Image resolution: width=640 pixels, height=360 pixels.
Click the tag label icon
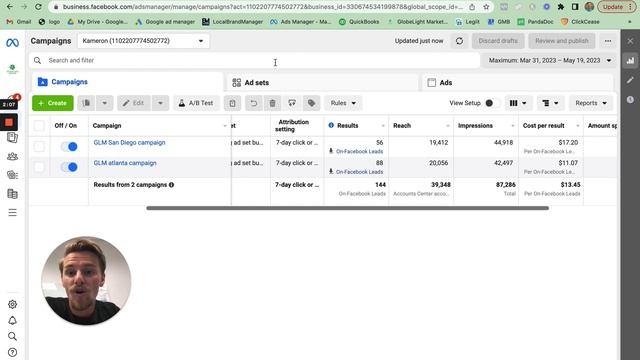[x=311, y=103]
